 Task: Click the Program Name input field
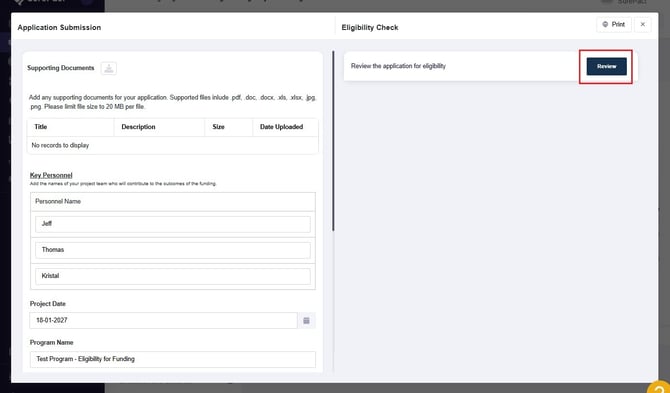pos(173,359)
